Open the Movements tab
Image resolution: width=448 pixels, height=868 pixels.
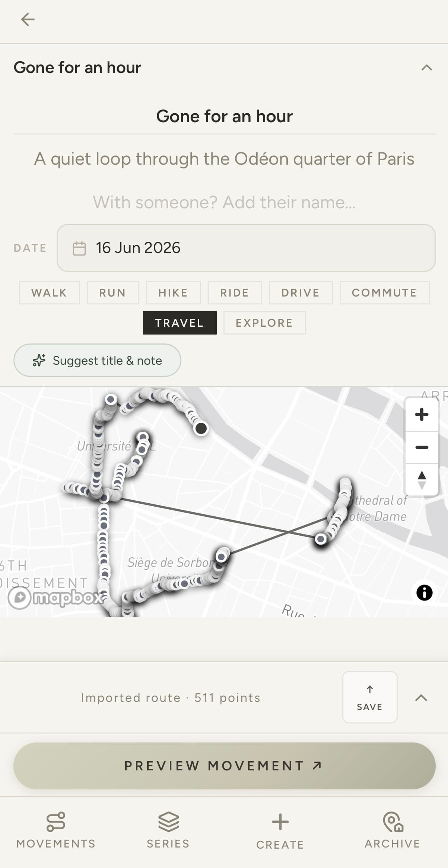pos(56,830)
